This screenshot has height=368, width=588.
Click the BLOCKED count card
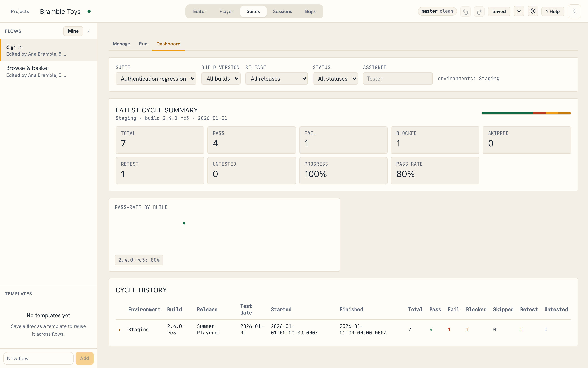(435, 140)
